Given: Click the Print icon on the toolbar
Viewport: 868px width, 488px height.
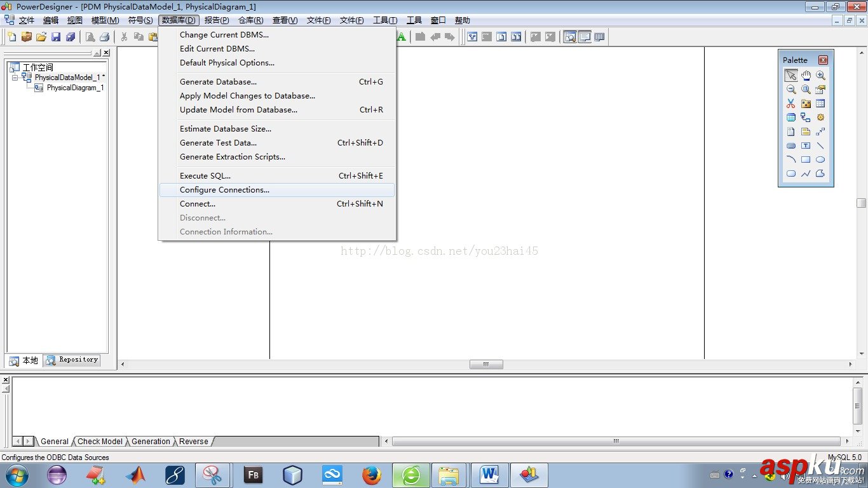Looking at the screenshot, I should click(x=104, y=36).
